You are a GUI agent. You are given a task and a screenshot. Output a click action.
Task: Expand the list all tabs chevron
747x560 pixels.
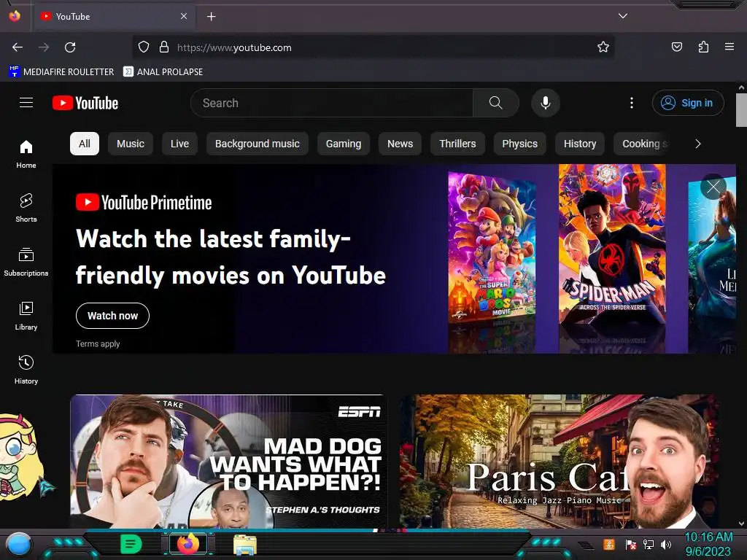623,16
